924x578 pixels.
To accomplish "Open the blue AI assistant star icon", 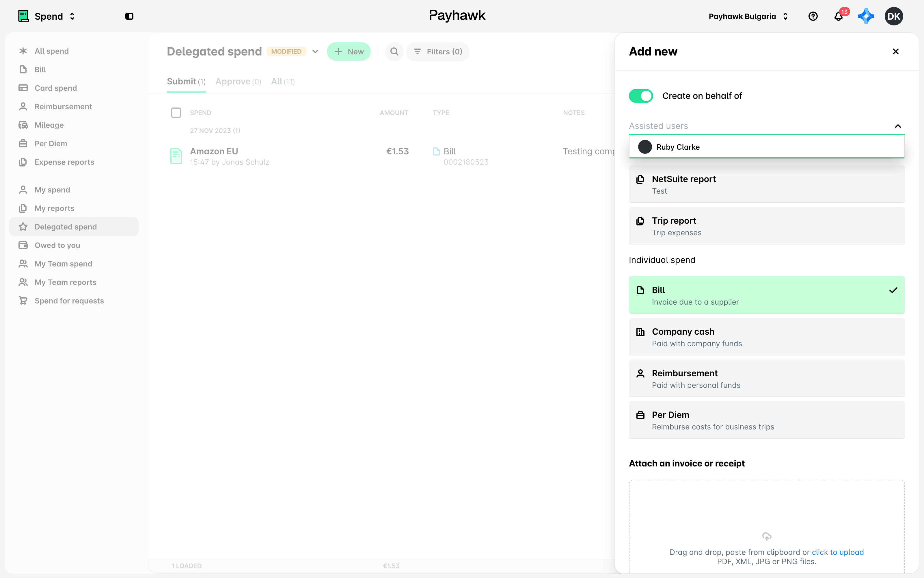I will coord(866,16).
